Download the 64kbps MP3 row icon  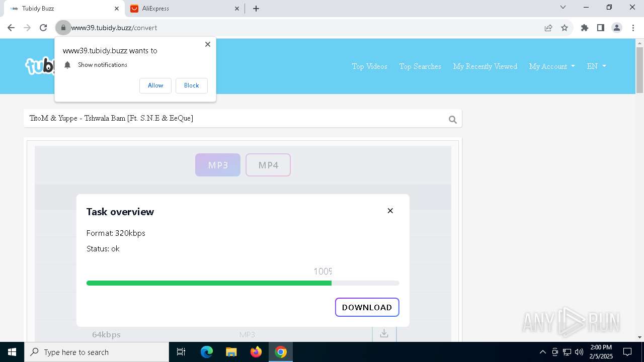tap(384, 334)
